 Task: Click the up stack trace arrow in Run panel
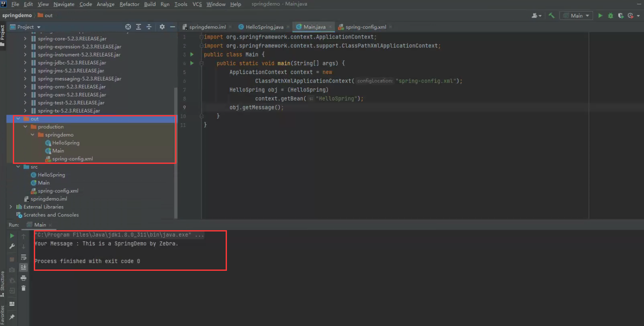(x=24, y=236)
